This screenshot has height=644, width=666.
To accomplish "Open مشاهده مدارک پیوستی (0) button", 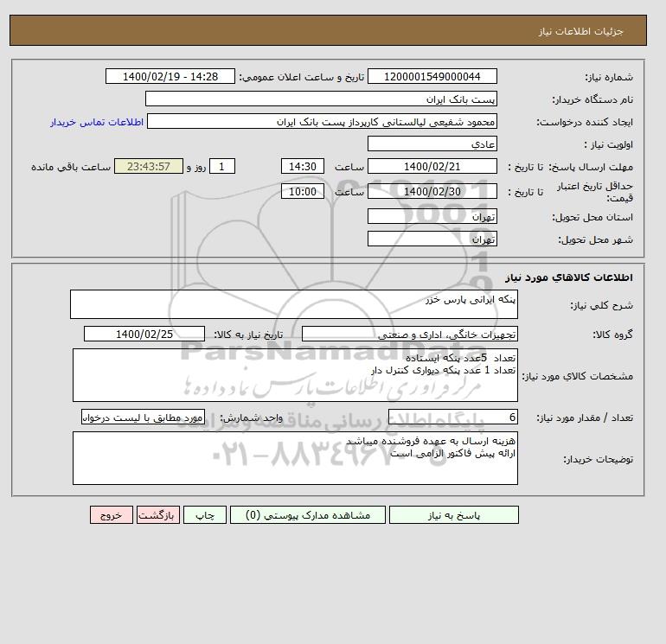I will [308, 515].
